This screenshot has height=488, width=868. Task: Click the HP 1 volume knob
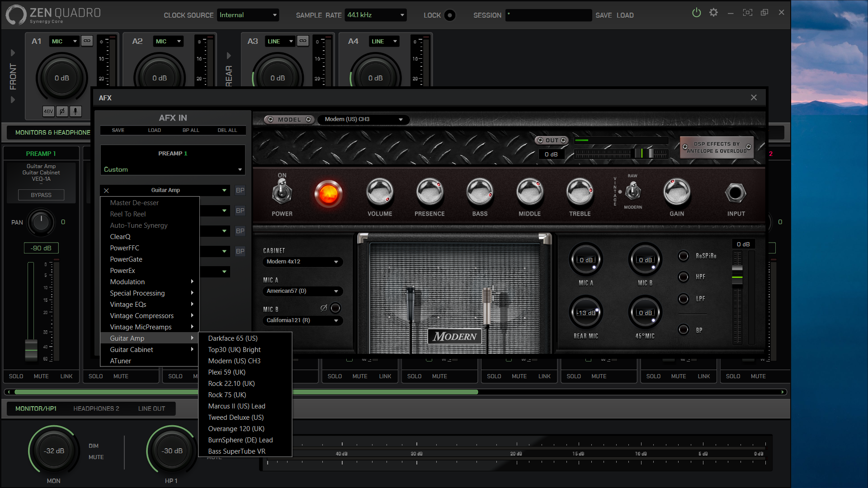click(x=172, y=451)
